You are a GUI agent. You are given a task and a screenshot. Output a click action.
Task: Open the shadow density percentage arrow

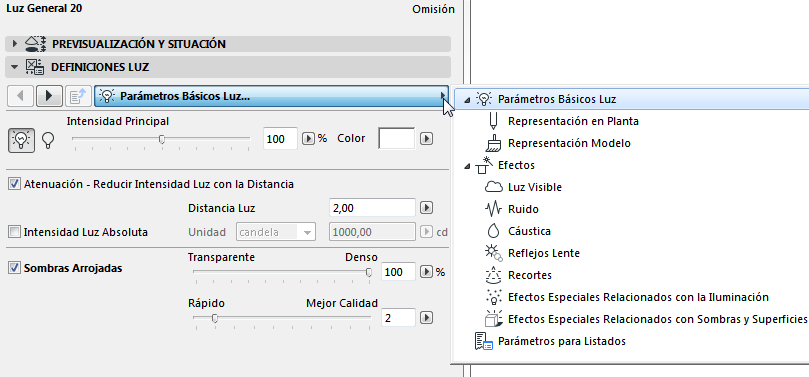click(426, 272)
